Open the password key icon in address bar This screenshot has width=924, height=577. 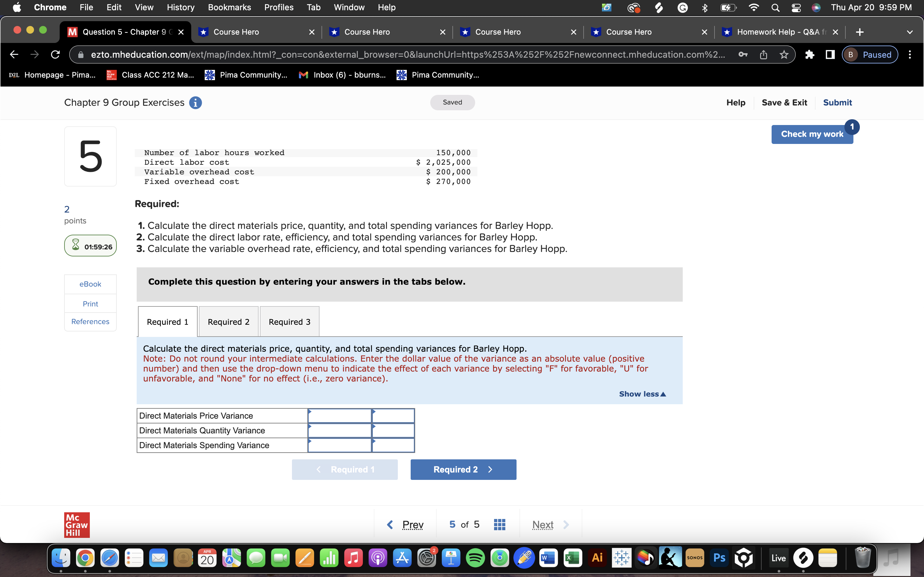743,54
